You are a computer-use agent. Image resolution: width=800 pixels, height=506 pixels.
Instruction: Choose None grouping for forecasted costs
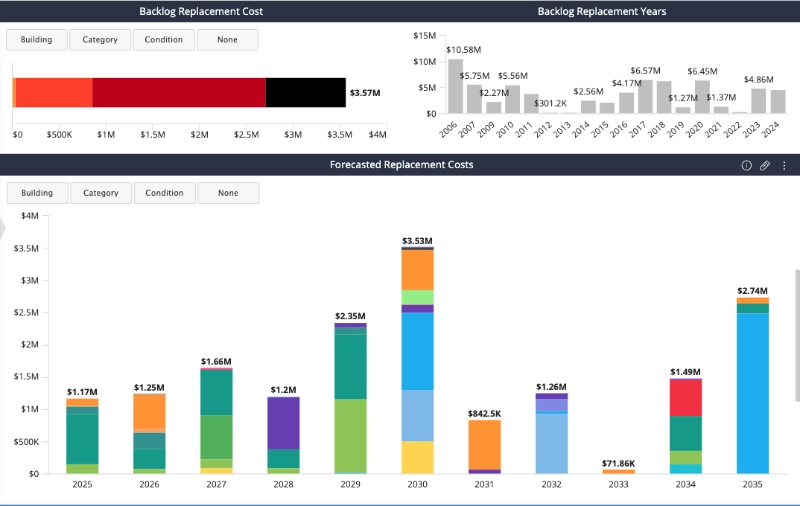pyautogui.click(x=228, y=193)
